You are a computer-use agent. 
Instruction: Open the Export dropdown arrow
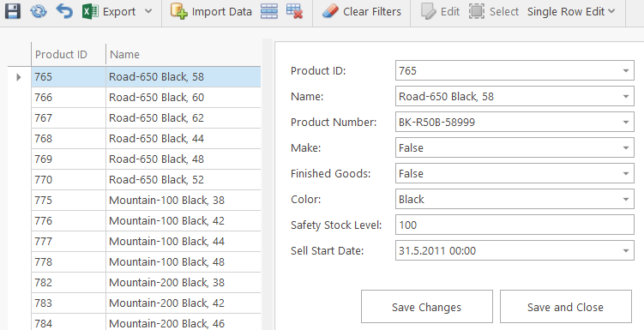pyautogui.click(x=148, y=11)
